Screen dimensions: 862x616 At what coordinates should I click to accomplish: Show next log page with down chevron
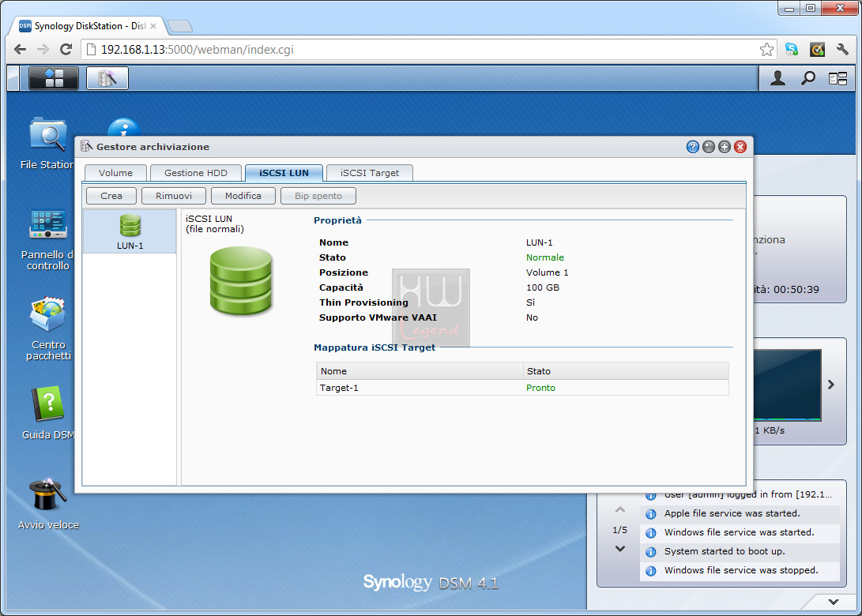(620, 548)
